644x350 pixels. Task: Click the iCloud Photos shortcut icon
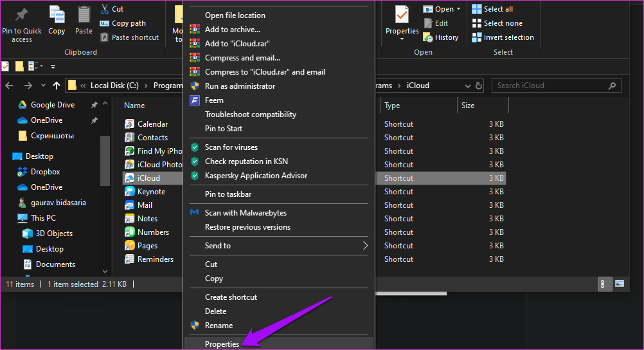(x=129, y=165)
